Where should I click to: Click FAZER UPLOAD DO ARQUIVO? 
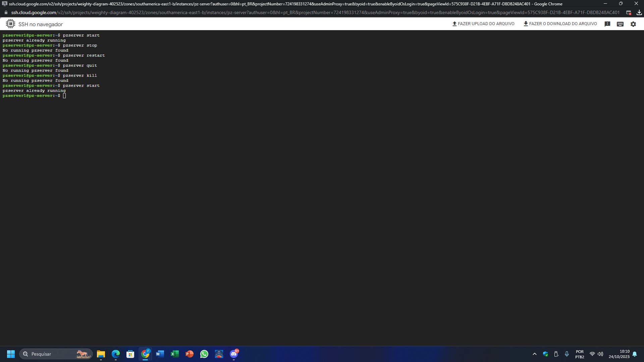pyautogui.click(x=483, y=24)
